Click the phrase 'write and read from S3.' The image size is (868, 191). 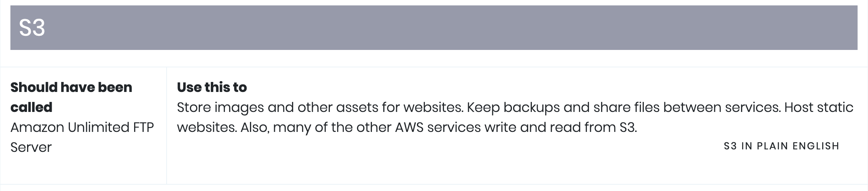[x=561, y=127]
